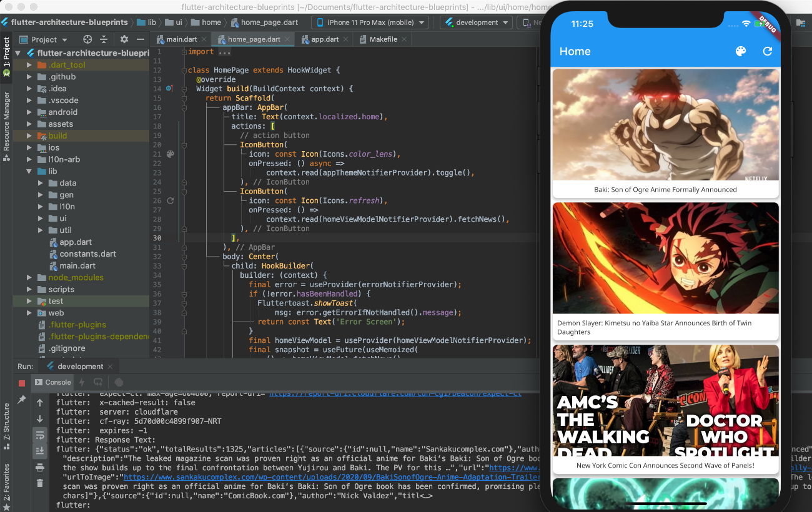The width and height of the screenshot is (812, 512).
Task: Hide the Project tool window
Action: tap(141, 39)
